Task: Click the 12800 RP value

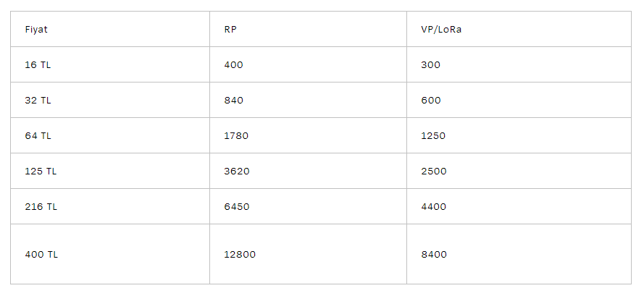Action: pos(240,255)
